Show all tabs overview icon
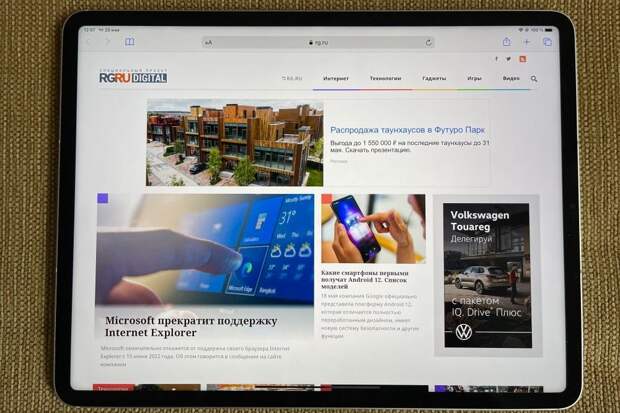Image resolution: width=620 pixels, height=413 pixels. [x=547, y=42]
